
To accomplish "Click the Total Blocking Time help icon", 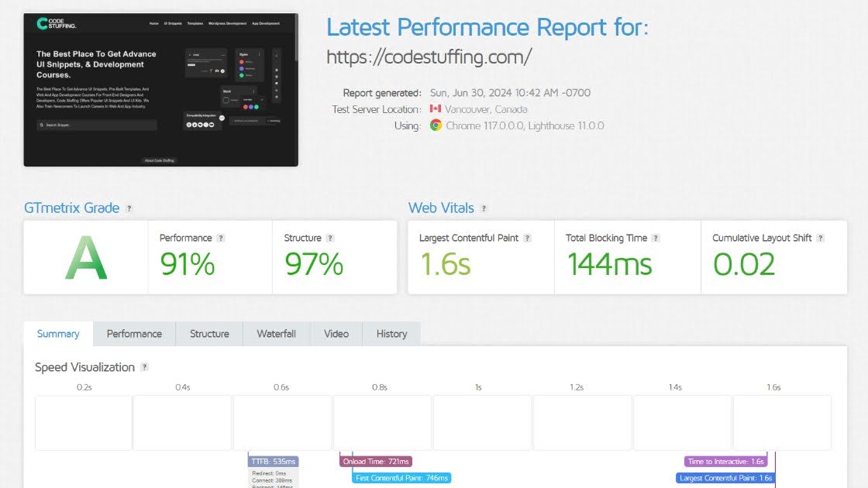I will [656, 239].
